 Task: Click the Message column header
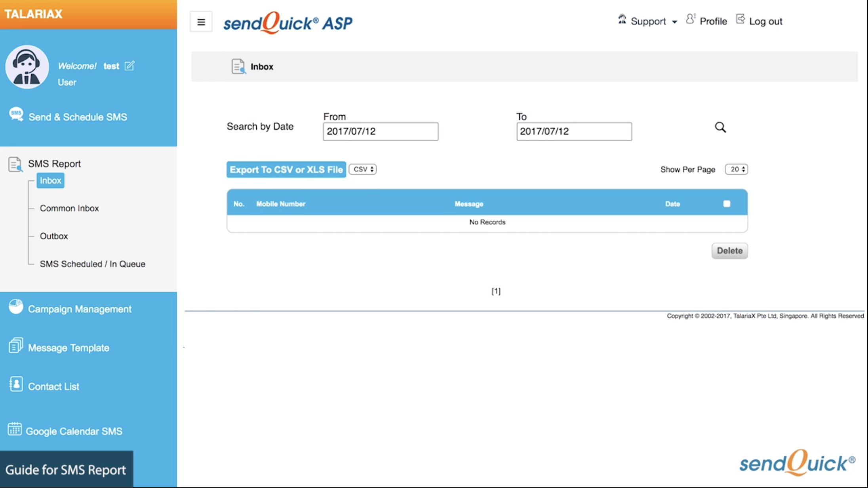pos(469,204)
